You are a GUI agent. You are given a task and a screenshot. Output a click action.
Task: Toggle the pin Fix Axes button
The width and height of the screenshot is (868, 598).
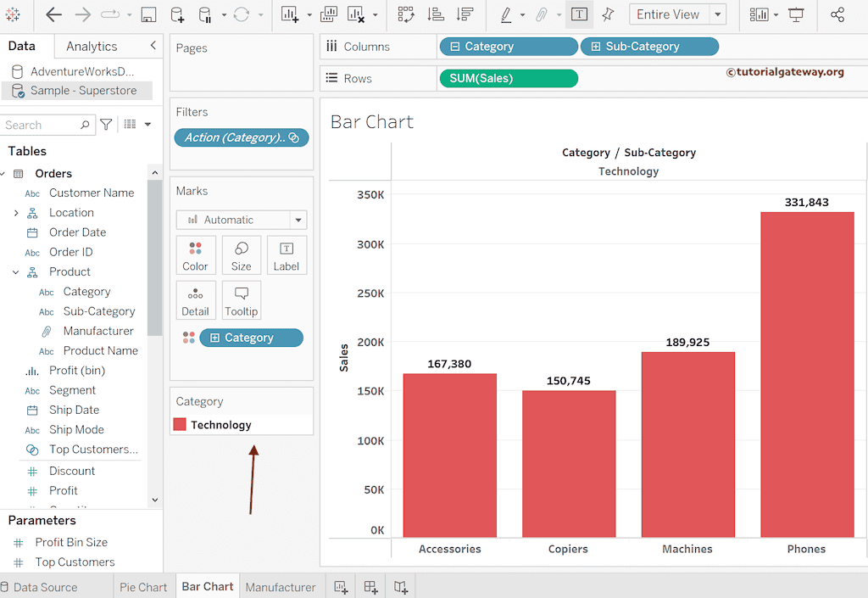[608, 14]
